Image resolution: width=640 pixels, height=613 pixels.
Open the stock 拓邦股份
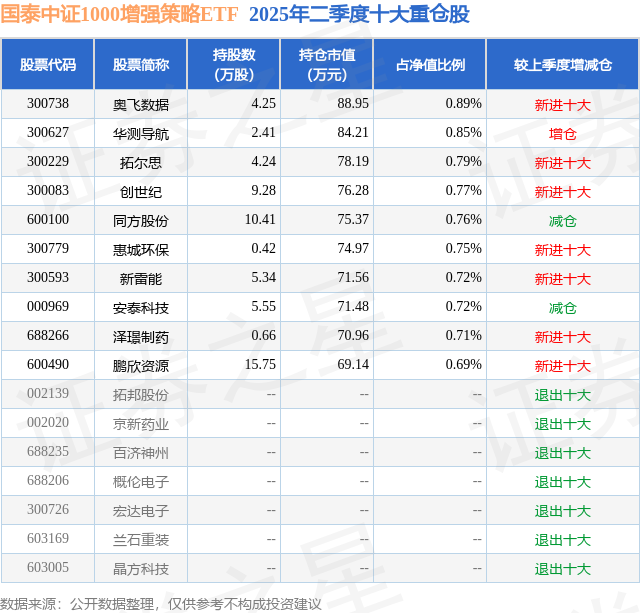point(141,395)
